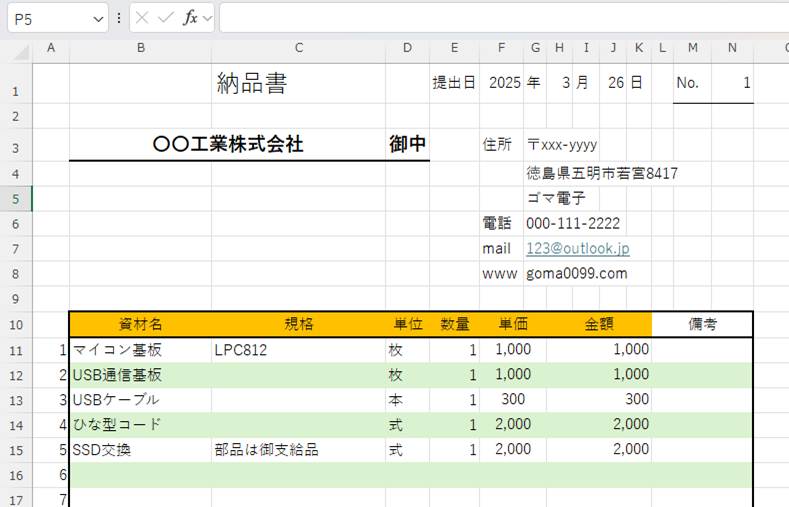Select row 10 header
This screenshot has width=789, height=507.
pos(16,325)
